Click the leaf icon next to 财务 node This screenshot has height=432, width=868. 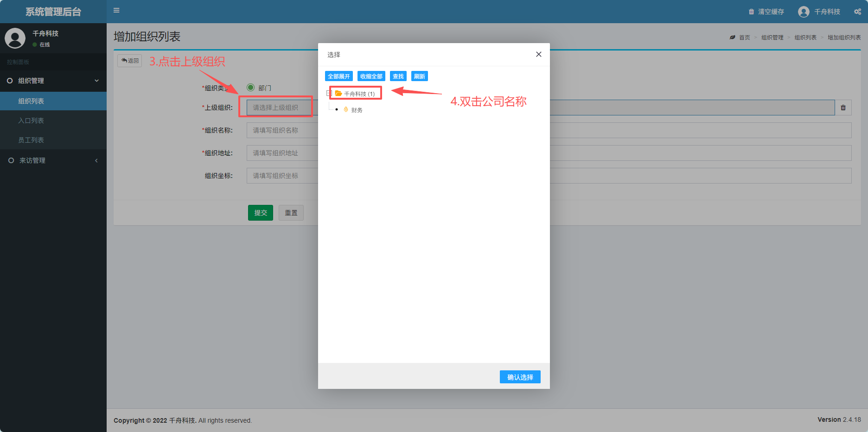coord(346,109)
